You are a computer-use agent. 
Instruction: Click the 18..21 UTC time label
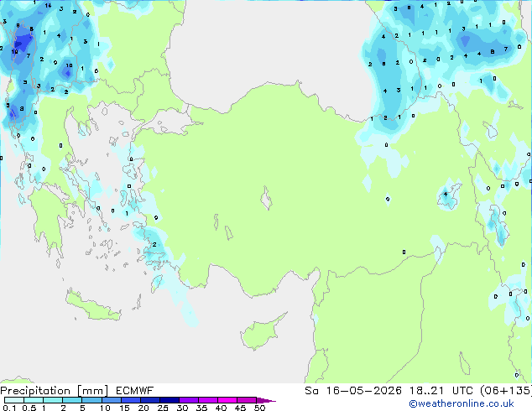[441, 391]
